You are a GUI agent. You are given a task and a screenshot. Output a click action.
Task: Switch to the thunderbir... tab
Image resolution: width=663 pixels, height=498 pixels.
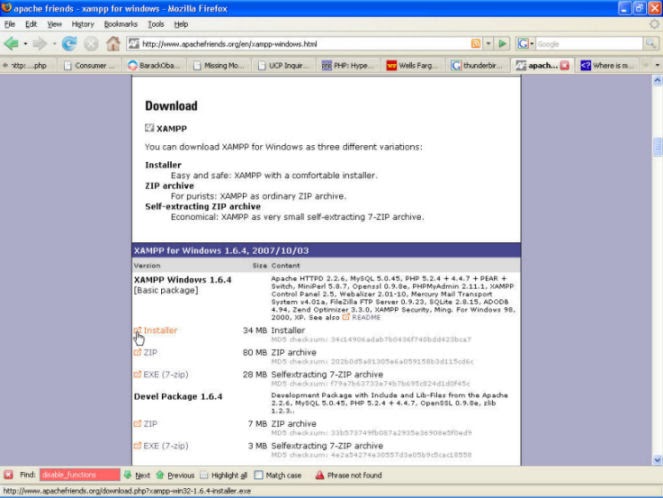(477, 66)
